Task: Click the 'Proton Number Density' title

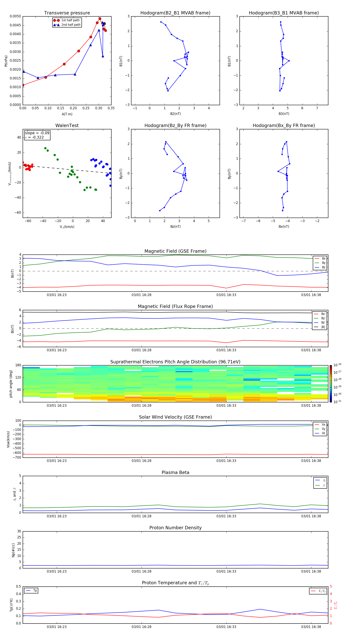Action: (175, 528)
